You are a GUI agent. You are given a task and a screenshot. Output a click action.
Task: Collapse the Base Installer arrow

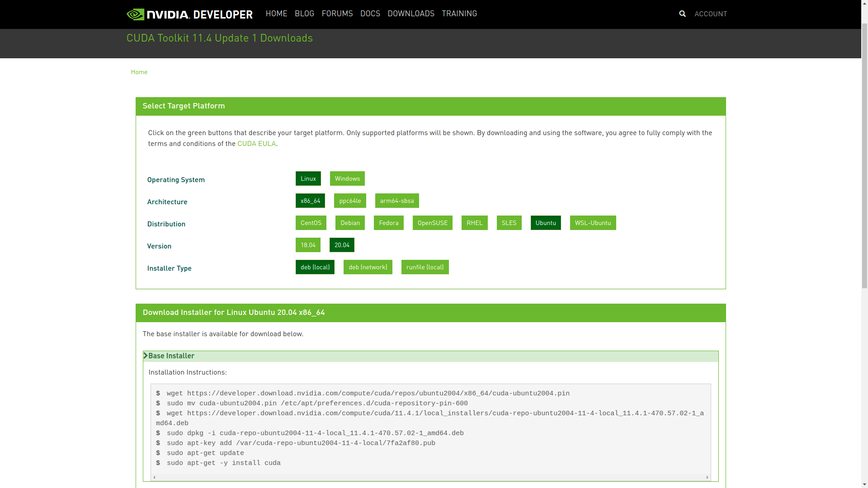click(x=146, y=356)
